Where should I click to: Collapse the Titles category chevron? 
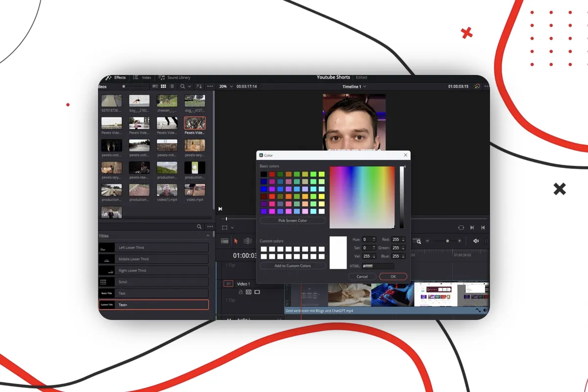[x=208, y=236]
